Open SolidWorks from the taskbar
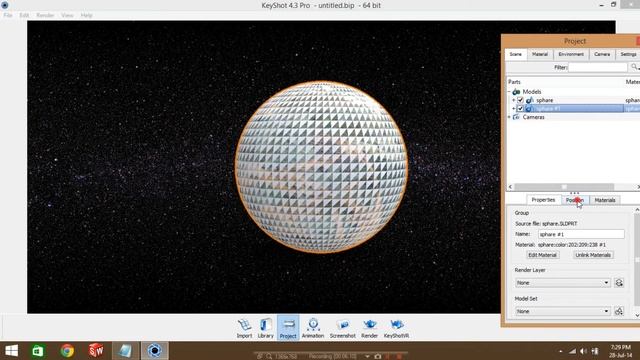The image size is (640, 360). pos(96,351)
